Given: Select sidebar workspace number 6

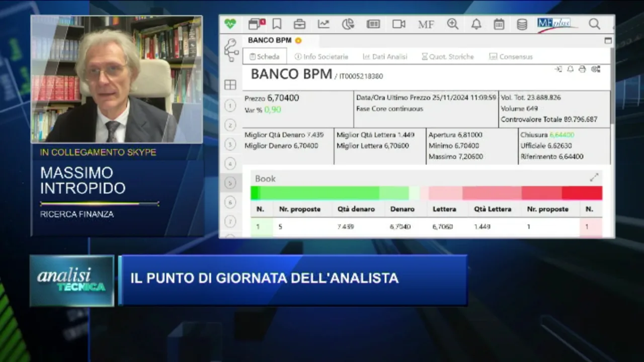Looking at the screenshot, I should 230,202.
